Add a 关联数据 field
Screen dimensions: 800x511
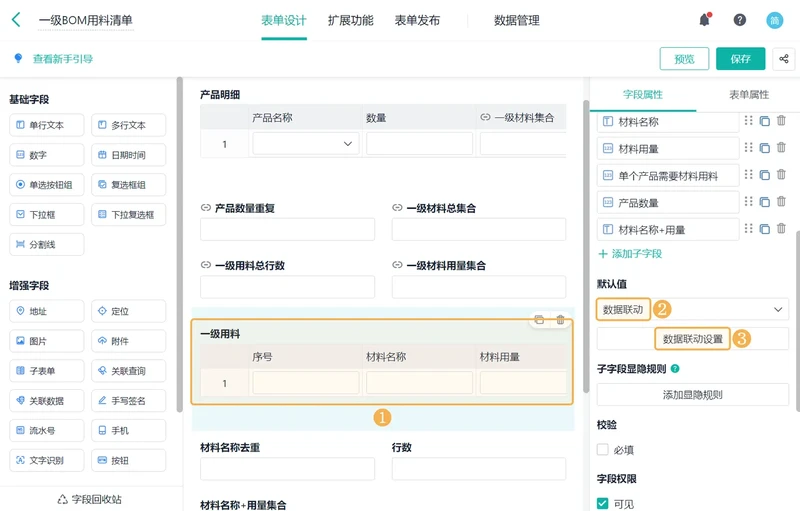46,401
